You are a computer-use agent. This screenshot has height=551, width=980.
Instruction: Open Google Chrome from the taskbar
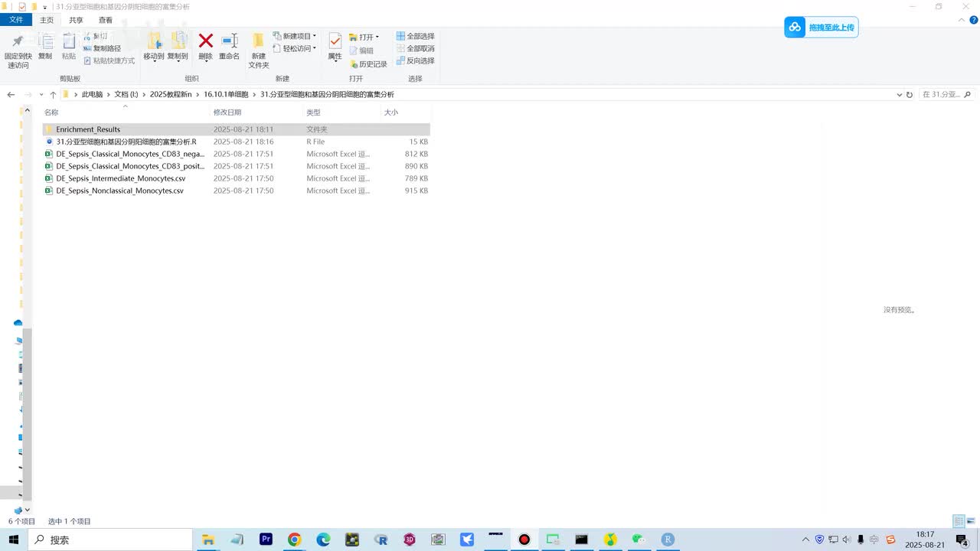tap(295, 540)
